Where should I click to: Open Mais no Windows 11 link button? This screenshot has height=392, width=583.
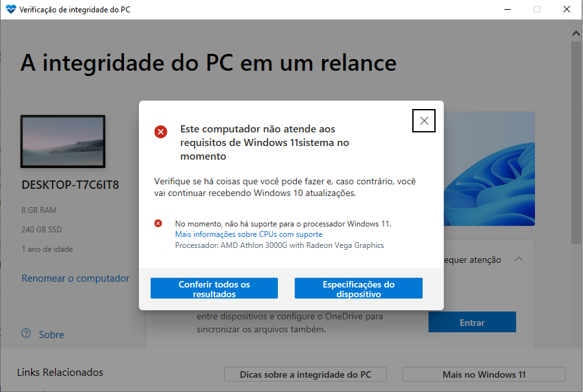tap(484, 374)
